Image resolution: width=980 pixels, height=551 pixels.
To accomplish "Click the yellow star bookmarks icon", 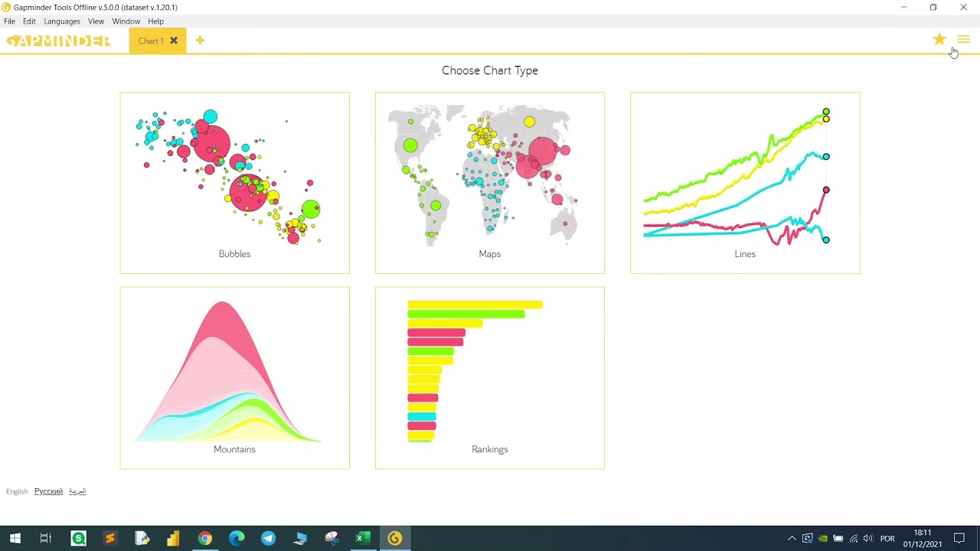I will (939, 40).
